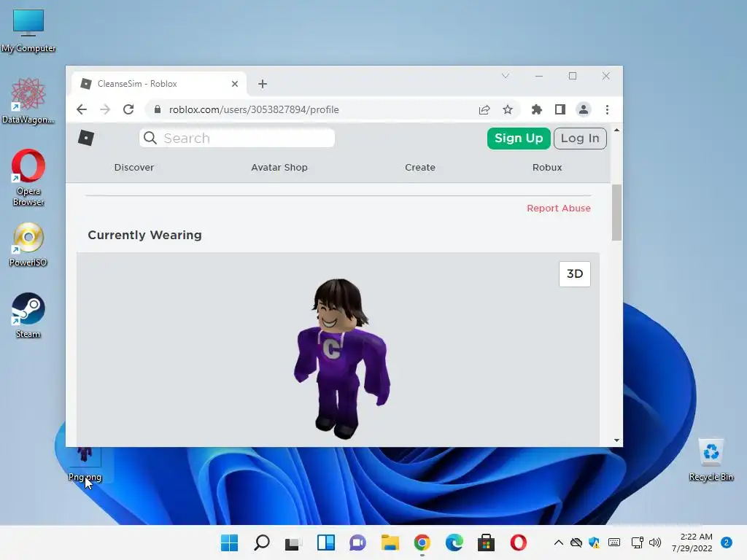Open Chrome extensions puzzle icon
This screenshot has width=747, height=560.
coord(536,109)
